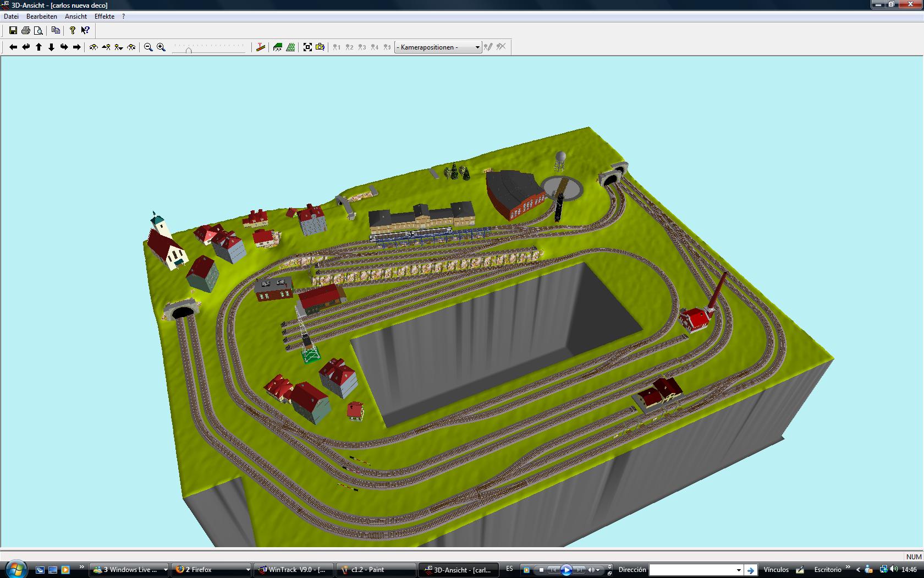Image resolution: width=924 pixels, height=578 pixels.
Task: Expand the Dirección address dropdown arrow
Action: click(739, 570)
